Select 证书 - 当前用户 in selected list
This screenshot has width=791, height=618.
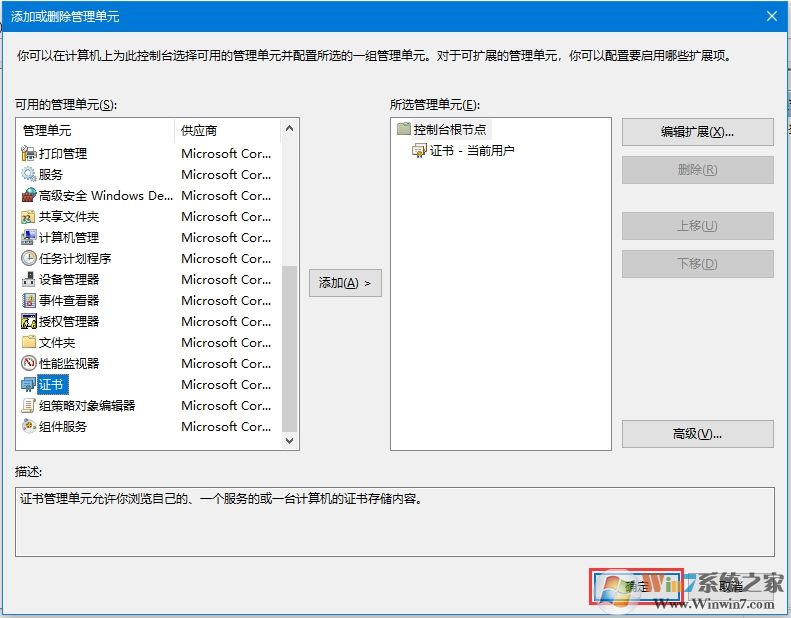(x=471, y=150)
